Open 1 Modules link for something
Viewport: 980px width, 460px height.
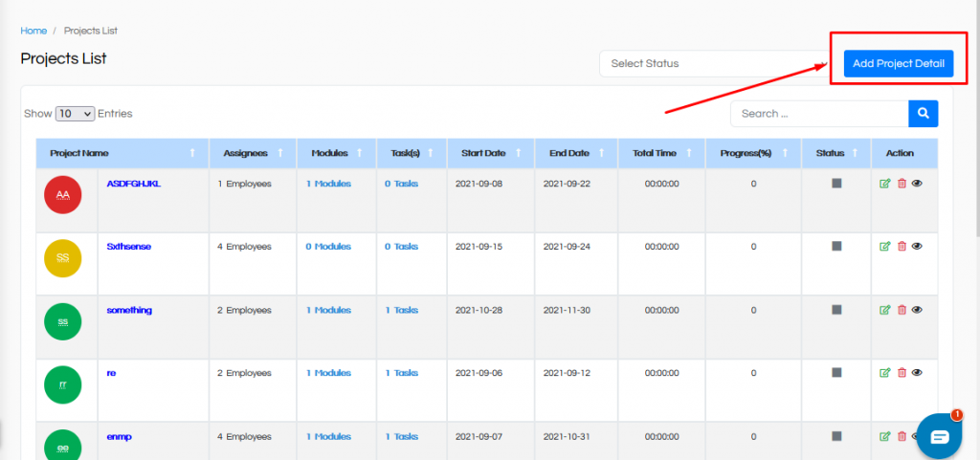(328, 310)
